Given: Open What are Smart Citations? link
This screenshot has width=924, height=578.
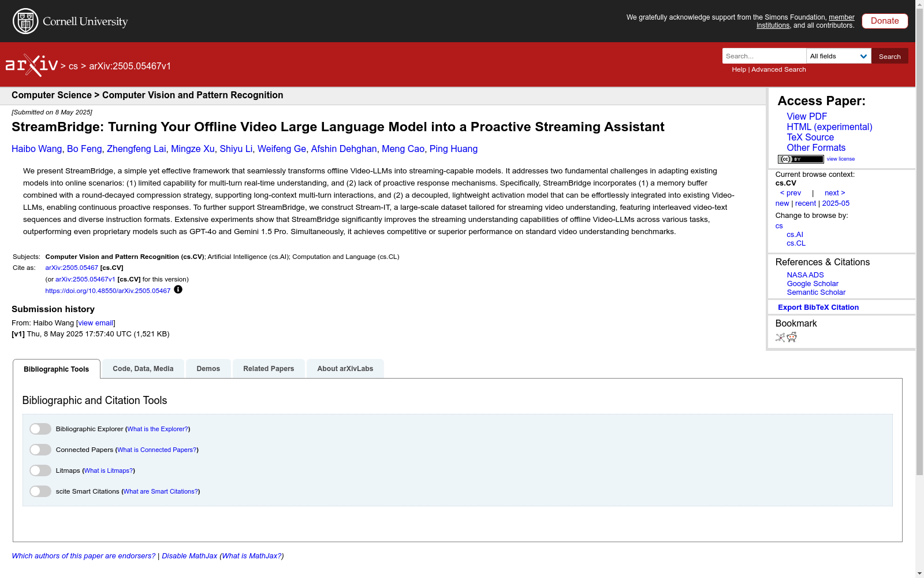Looking at the screenshot, I should tap(161, 491).
